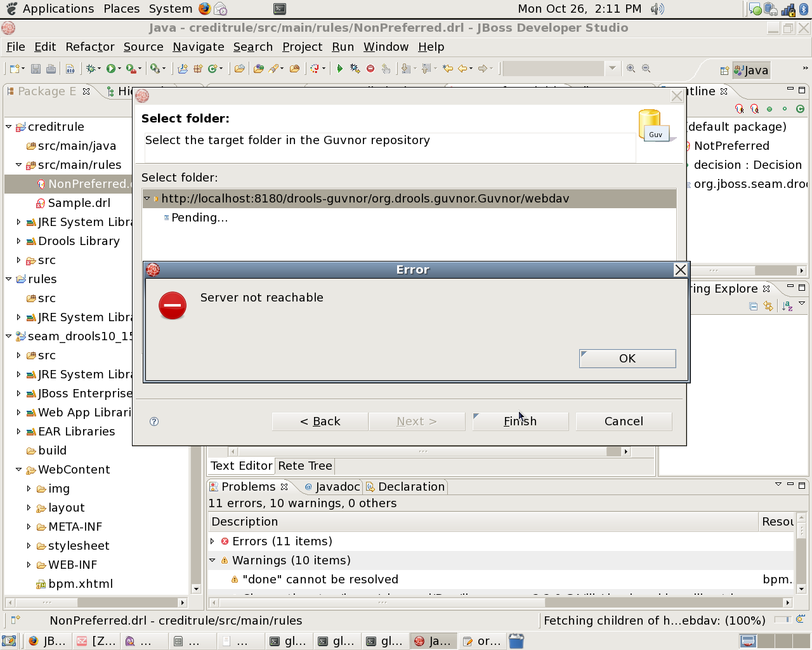Click the Save toolbar icon
812x650 pixels.
coord(36,69)
